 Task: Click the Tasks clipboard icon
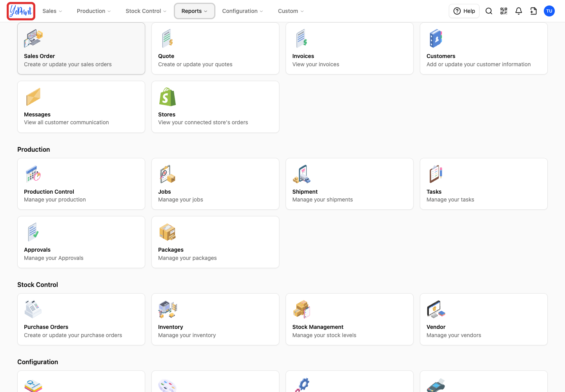pos(436,174)
